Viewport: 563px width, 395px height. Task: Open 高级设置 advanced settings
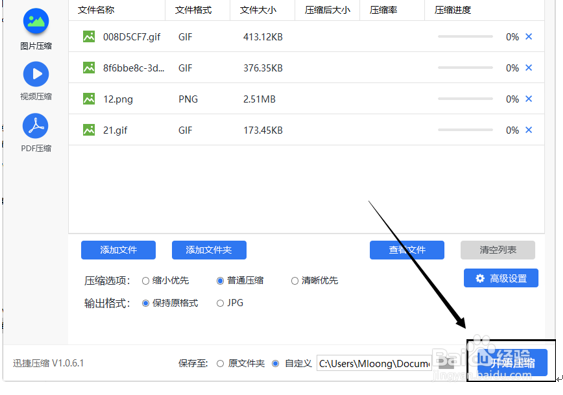tap(501, 278)
